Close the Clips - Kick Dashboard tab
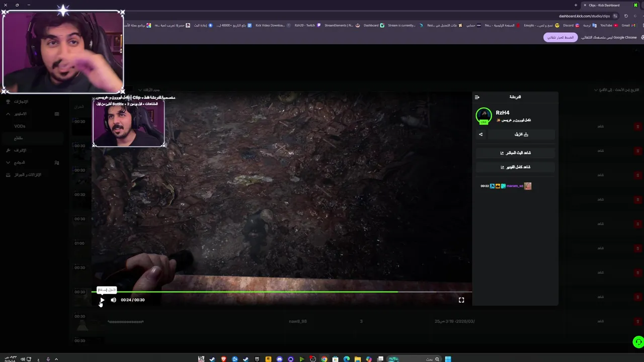This screenshot has height=362, width=644. pyautogui.click(x=585, y=5)
